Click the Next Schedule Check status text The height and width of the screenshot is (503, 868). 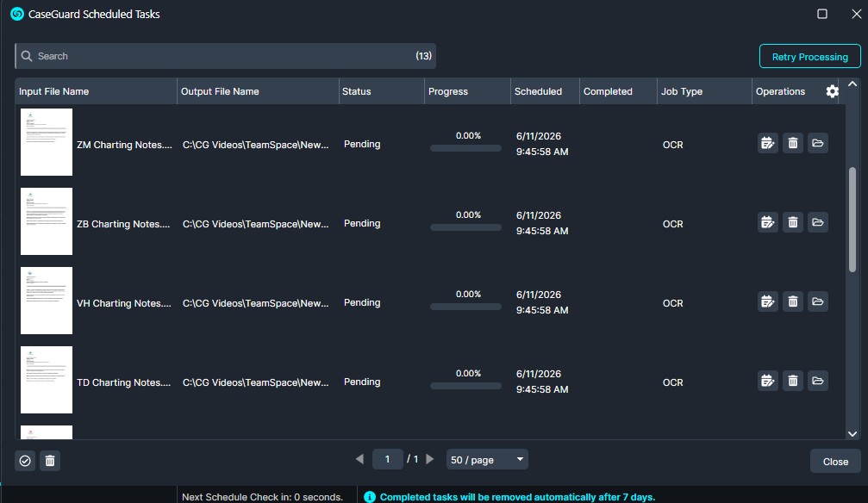(262, 497)
